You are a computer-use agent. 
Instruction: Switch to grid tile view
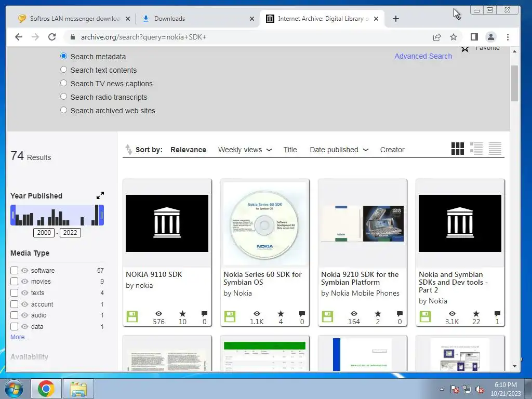pos(458,149)
